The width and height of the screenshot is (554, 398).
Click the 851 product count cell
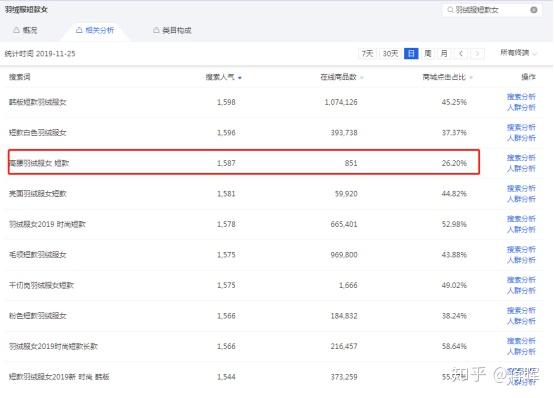pyautogui.click(x=351, y=163)
